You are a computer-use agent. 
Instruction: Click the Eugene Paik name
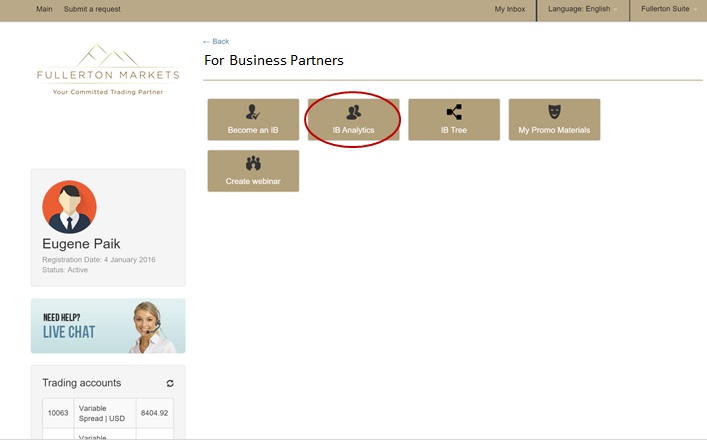pos(81,244)
